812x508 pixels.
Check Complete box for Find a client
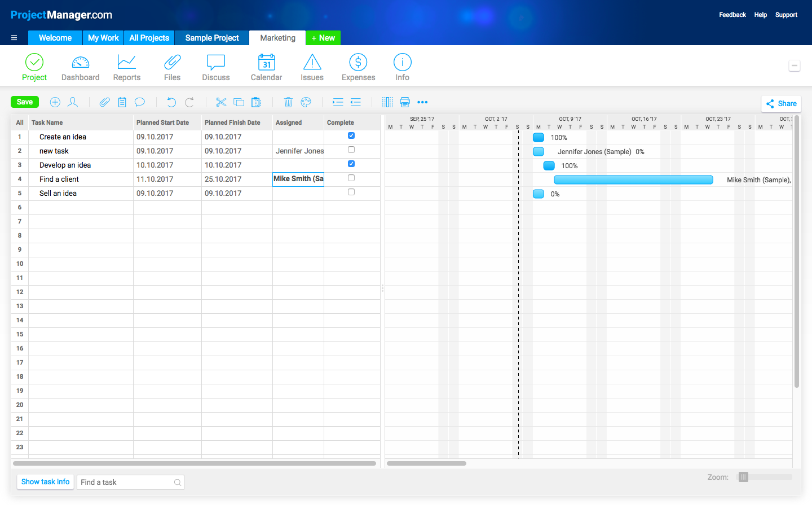coord(351,178)
